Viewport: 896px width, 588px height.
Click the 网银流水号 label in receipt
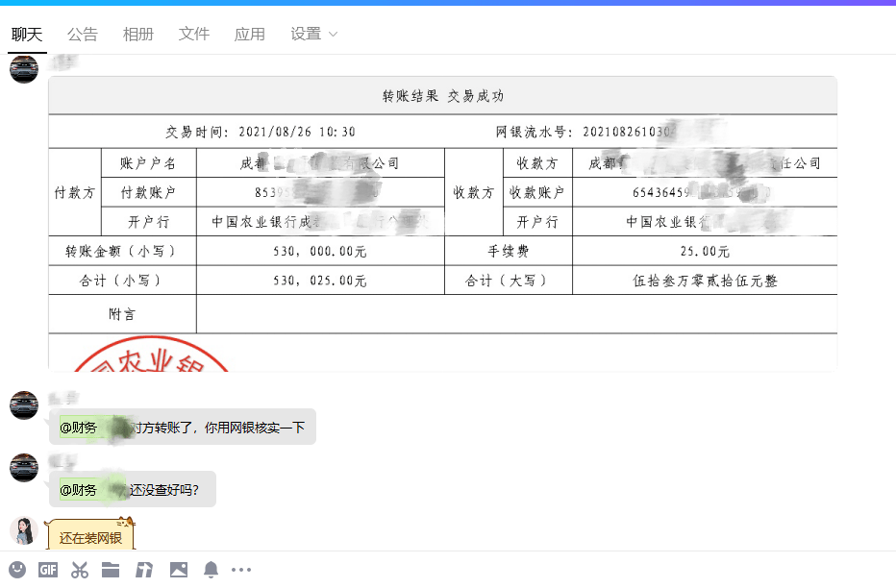[533, 132]
